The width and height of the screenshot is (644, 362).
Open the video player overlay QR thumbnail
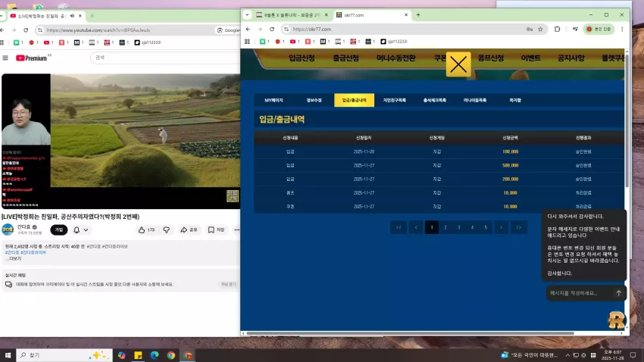pos(233,196)
